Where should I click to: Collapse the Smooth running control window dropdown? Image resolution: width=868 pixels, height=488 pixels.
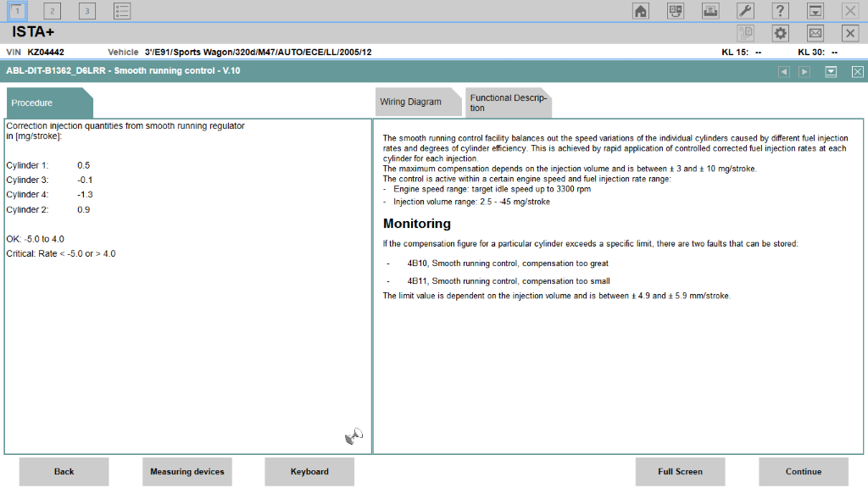[x=831, y=71]
